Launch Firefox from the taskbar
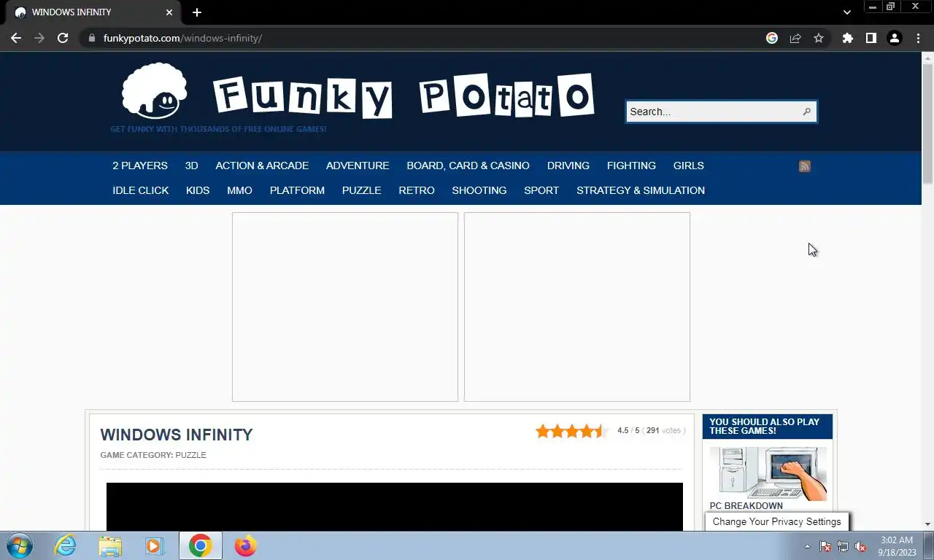 [x=245, y=545]
